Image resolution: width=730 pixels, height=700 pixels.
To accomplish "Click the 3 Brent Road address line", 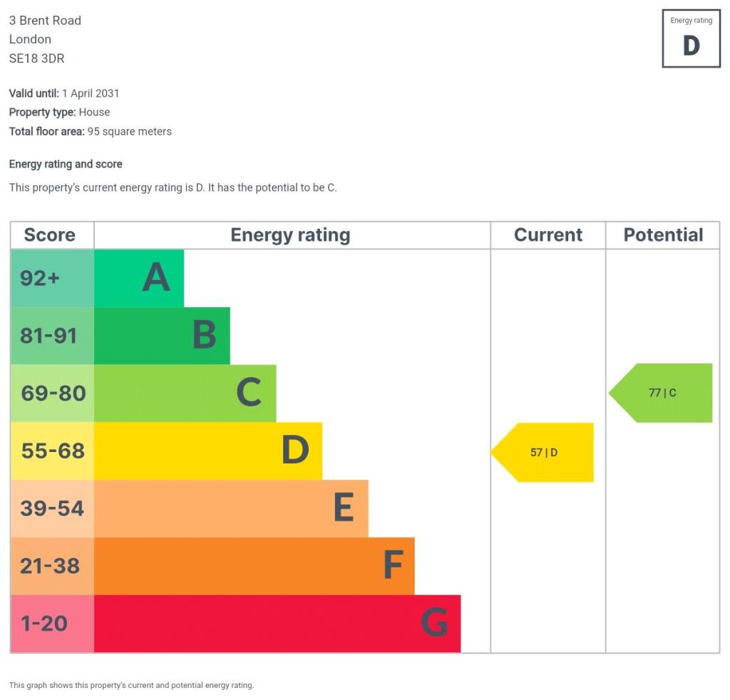I will pyautogui.click(x=46, y=21).
